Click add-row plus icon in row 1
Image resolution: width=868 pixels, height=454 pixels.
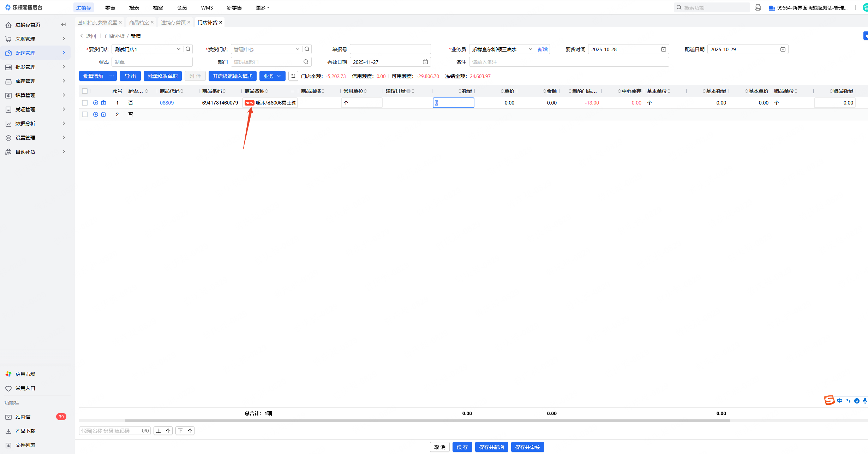pyautogui.click(x=96, y=103)
